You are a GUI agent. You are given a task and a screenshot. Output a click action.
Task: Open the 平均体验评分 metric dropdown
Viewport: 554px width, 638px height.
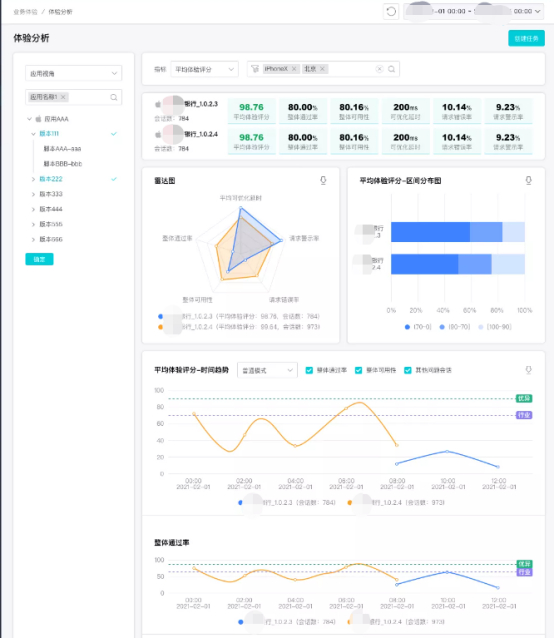point(205,69)
